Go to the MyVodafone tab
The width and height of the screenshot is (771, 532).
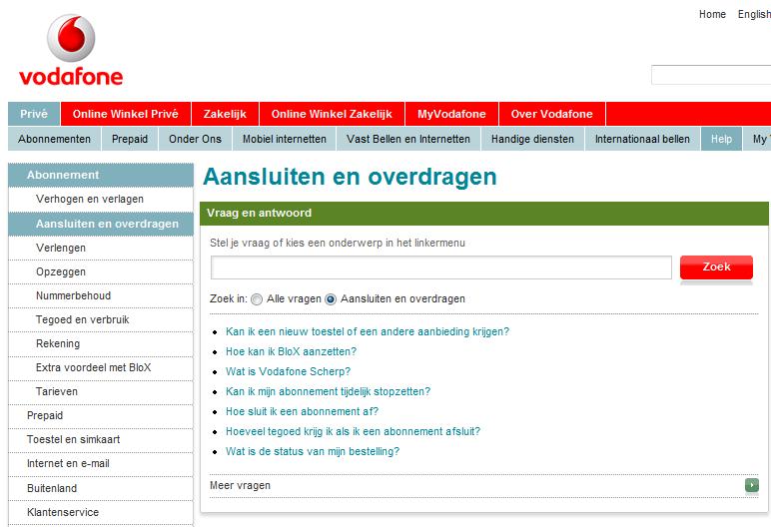coord(451,114)
